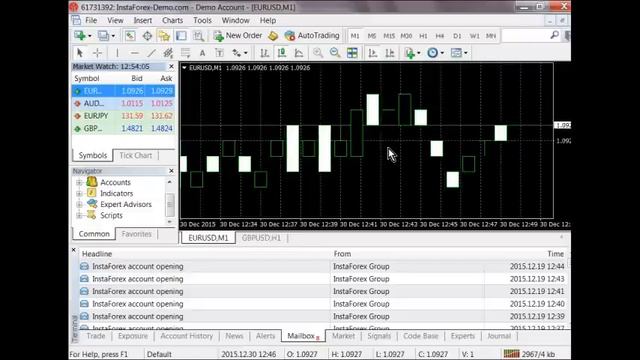Open the File menu
Image resolution: width=640 pixels, height=360 pixels.
pyautogui.click(x=91, y=20)
